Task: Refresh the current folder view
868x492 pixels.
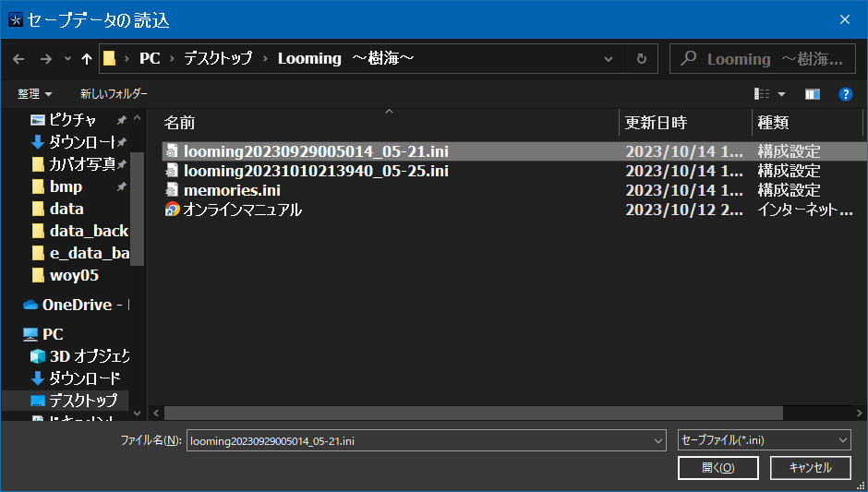Action: pyautogui.click(x=641, y=58)
